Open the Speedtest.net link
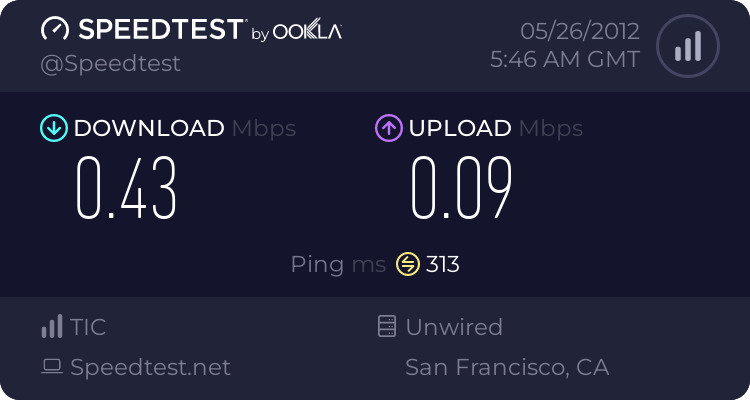The width and height of the screenshot is (750, 400). pos(150,367)
